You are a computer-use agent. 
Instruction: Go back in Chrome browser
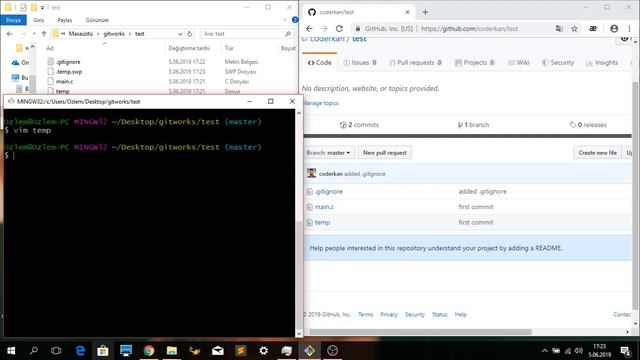309,29
